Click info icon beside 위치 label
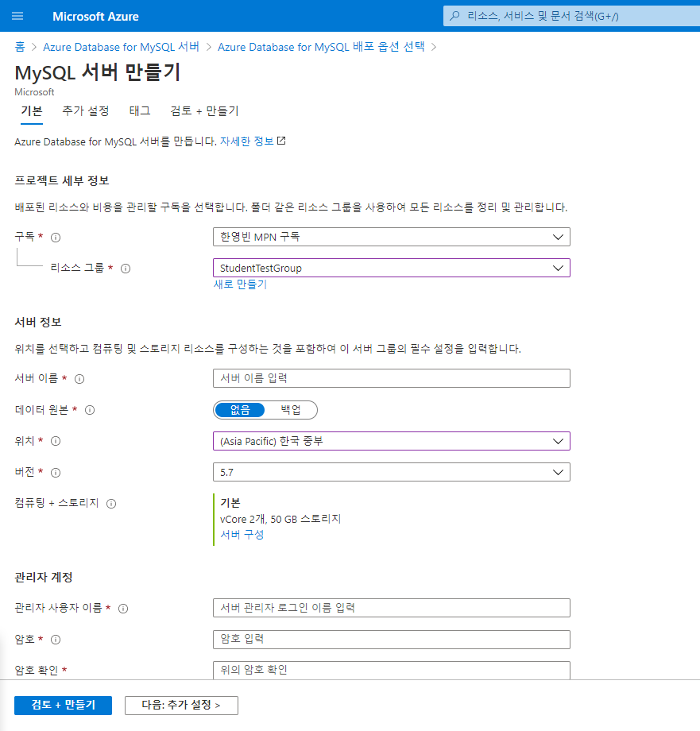Viewport: 700px width, 731px height. (56, 441)
